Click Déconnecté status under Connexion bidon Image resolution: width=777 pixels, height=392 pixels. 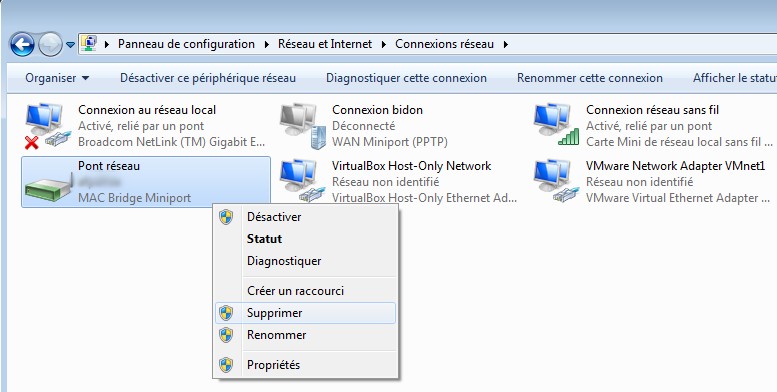[x=364, y=126]
